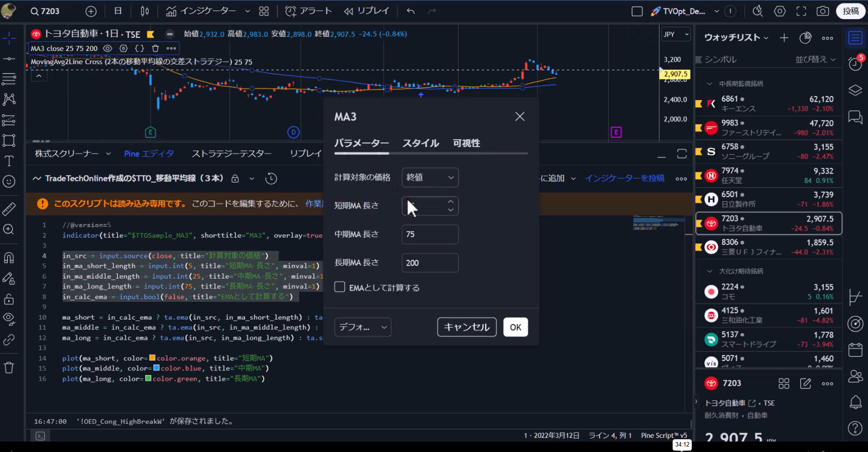Increment 短期MA 長さ with up arrow

tap(450, 201)
